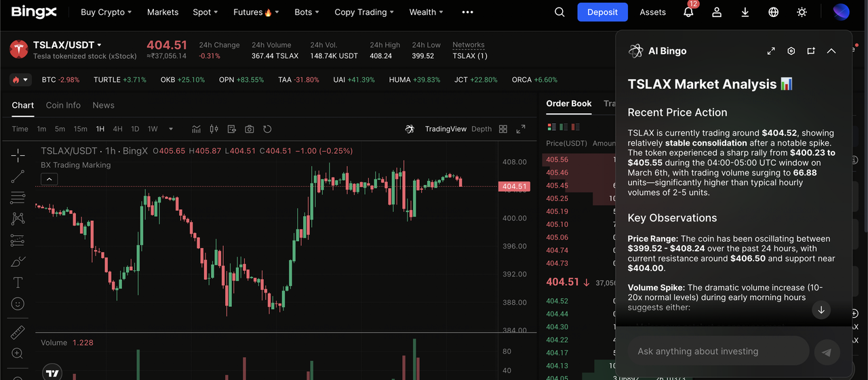
Task: Switch chart view to Depth
Action: [481, 129]
